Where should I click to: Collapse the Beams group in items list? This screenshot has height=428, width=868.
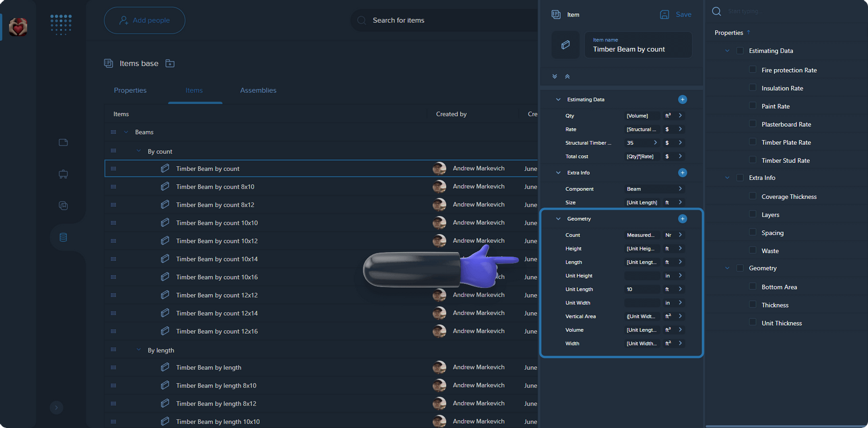click(126, 132)
